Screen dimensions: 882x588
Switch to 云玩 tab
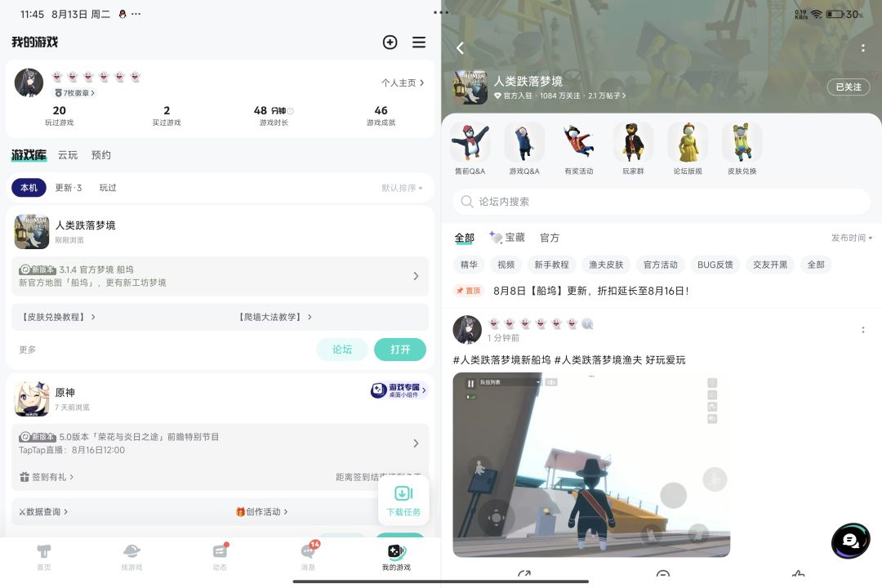68,154
